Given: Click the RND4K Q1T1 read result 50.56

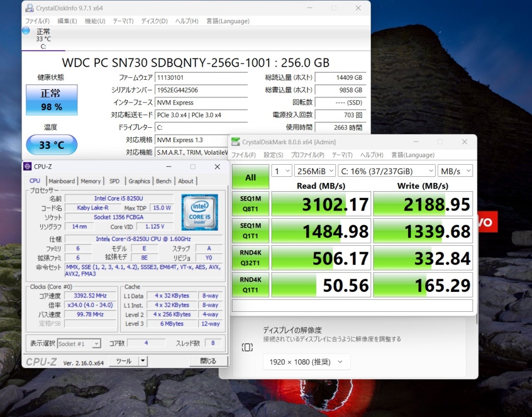Looking at the screenshot, I should pyautogui.click(x=321, y=285).
